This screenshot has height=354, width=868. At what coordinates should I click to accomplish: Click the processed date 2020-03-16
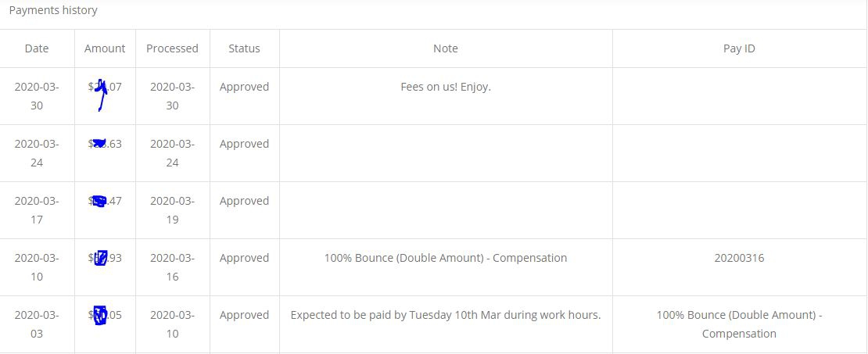coord(172,267)
